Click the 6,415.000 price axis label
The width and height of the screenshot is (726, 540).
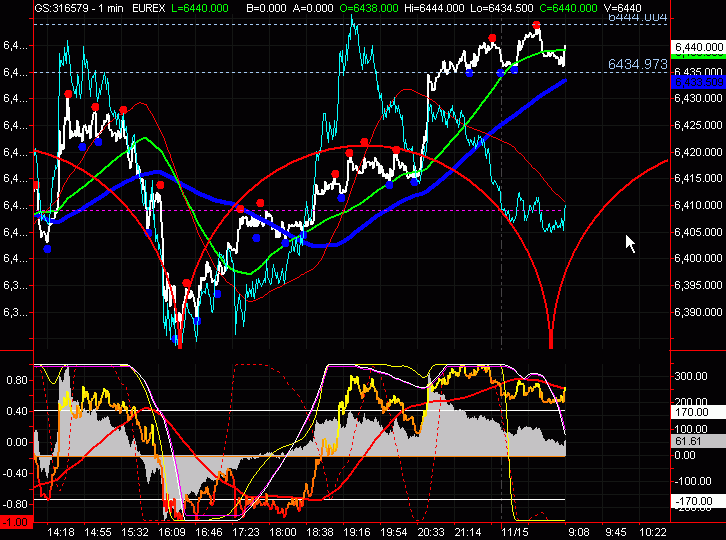click(698, 178)
